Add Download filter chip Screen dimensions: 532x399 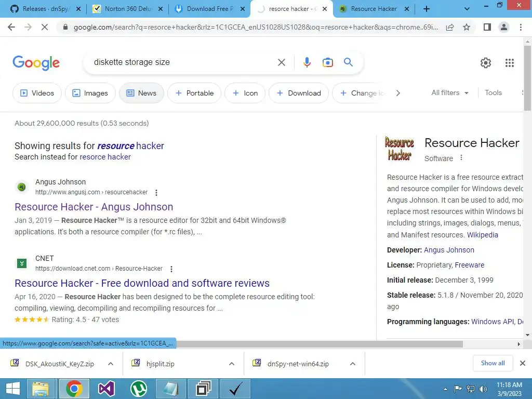299,93
